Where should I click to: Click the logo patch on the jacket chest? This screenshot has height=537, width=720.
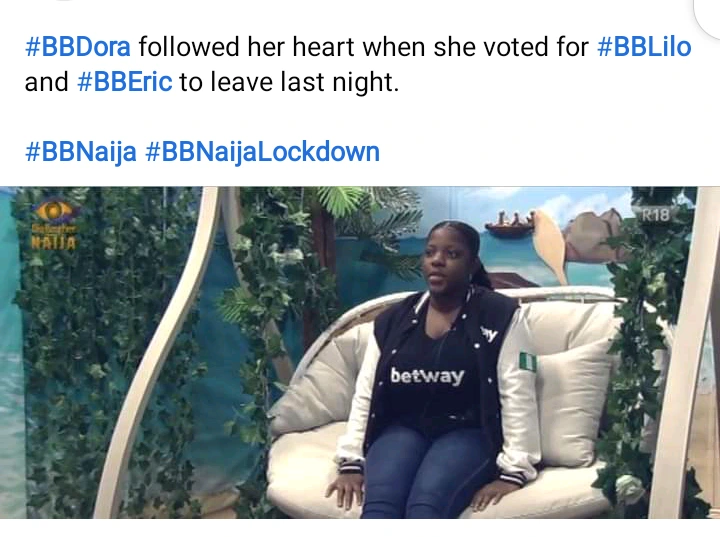[490, 333]
